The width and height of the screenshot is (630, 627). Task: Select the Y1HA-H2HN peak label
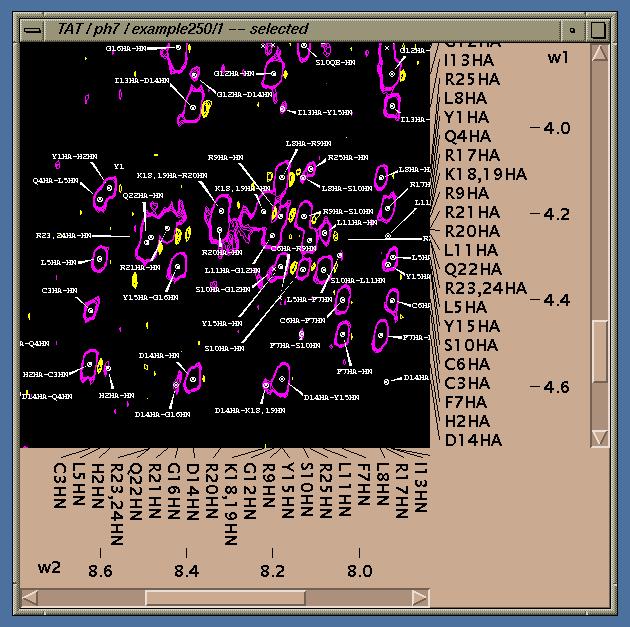tap(74, 156)
